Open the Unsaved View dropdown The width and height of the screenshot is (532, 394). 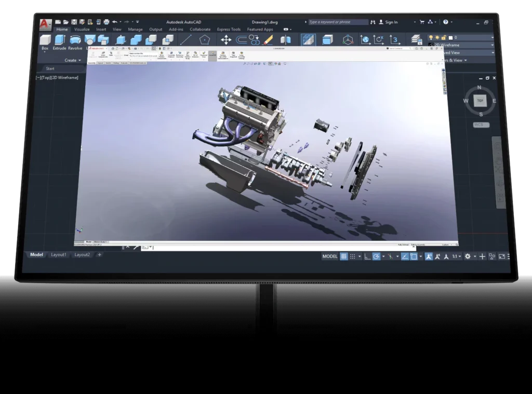click(x=493, y=52)
